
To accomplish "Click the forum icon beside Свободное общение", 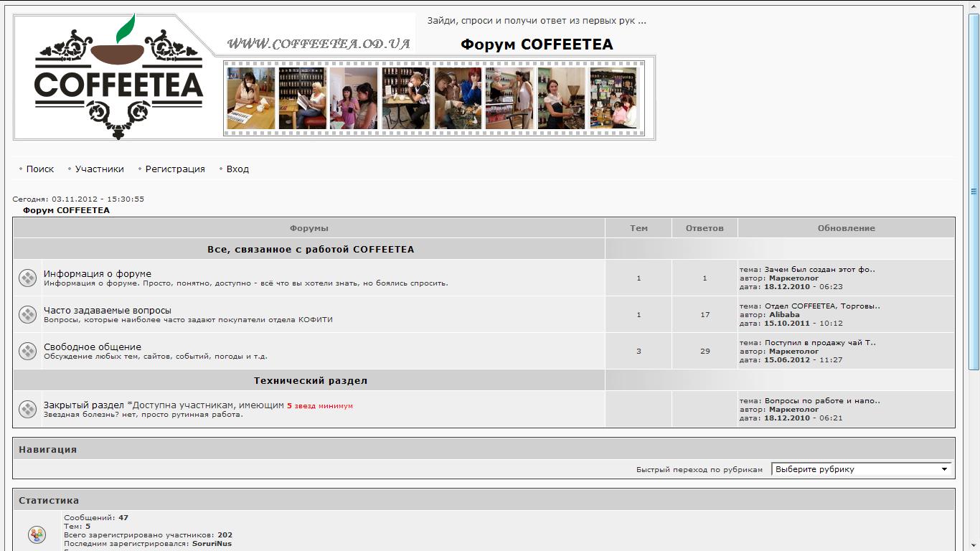I will coord(27,351).
